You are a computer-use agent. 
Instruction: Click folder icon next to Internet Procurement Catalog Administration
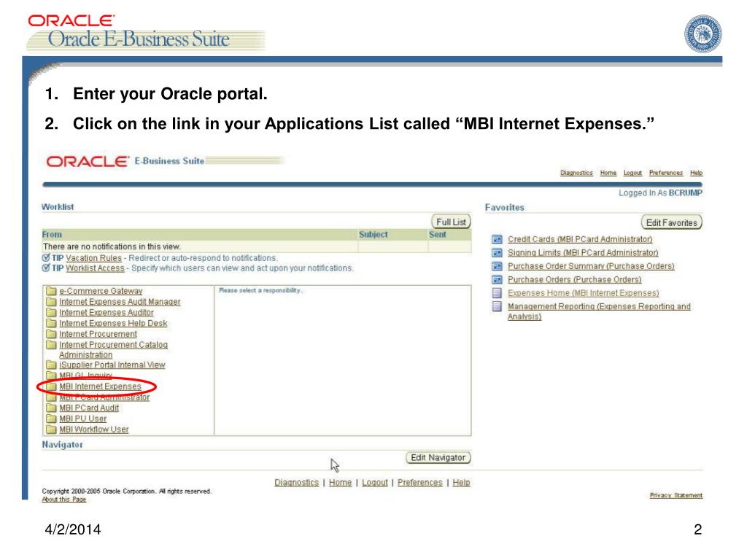coord(51,345)
